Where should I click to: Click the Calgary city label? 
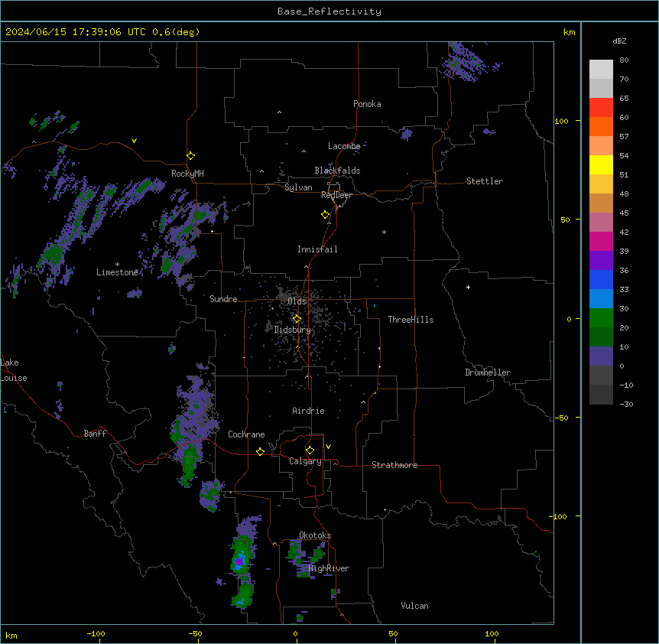[x=305, y=461]
